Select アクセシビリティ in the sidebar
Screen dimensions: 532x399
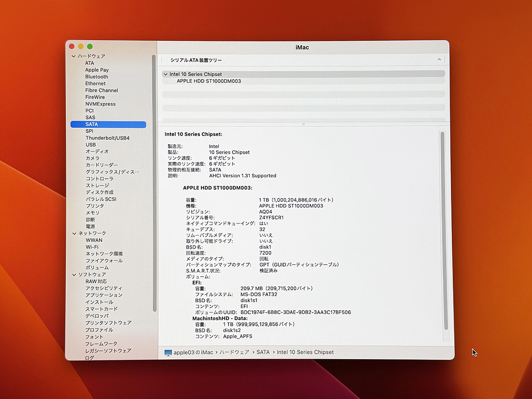click(x=104, y=288)
